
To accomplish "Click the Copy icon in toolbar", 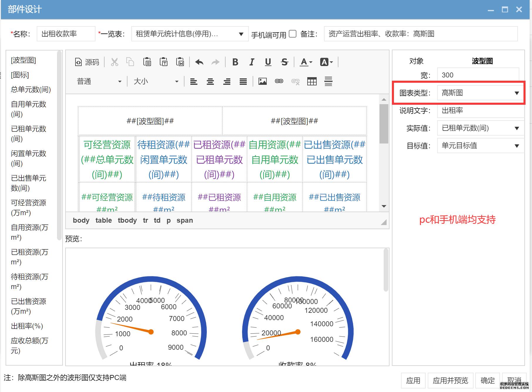I will (x=130, y=62).
